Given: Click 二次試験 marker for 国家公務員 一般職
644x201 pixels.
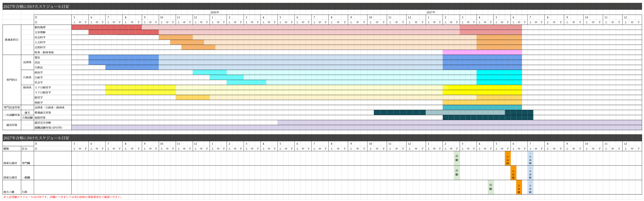Looking at the screenshot, I should pos(530,173).
